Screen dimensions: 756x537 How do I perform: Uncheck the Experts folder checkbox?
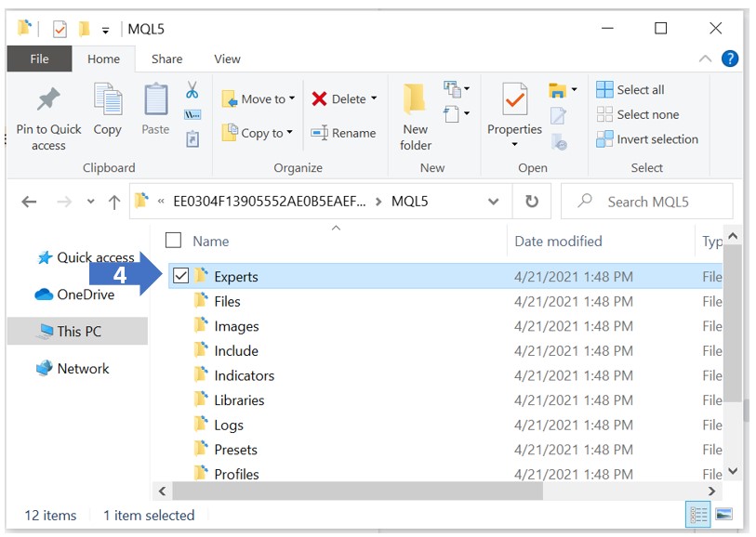click(x=181, y=276)
